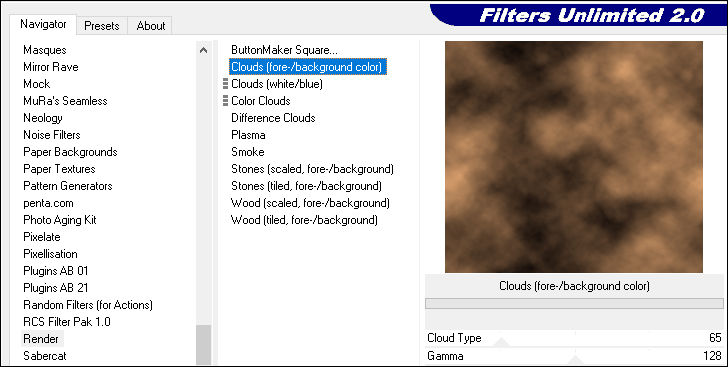Click the grip icon beside Clouds (white/blue)
This screenshot has height=367, width=728.
click(225, 84)
